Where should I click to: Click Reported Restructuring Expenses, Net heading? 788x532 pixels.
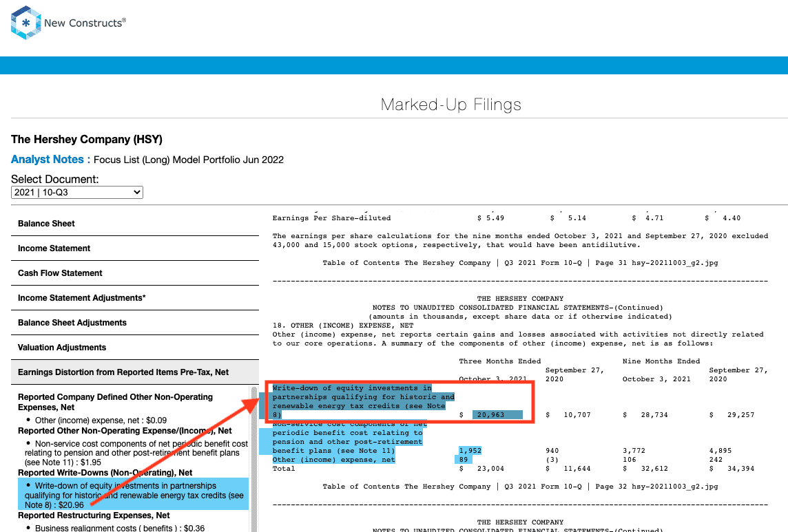point(94,515)
